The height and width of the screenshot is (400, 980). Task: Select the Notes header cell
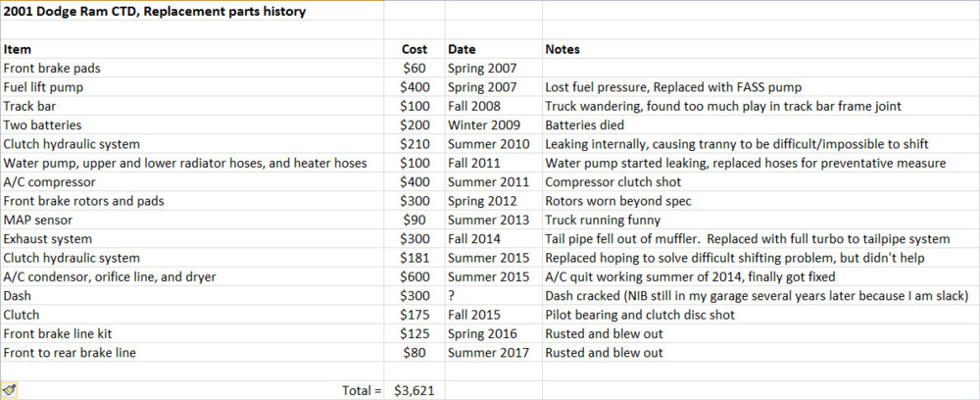pyautogui.click(x=563, y=49)
